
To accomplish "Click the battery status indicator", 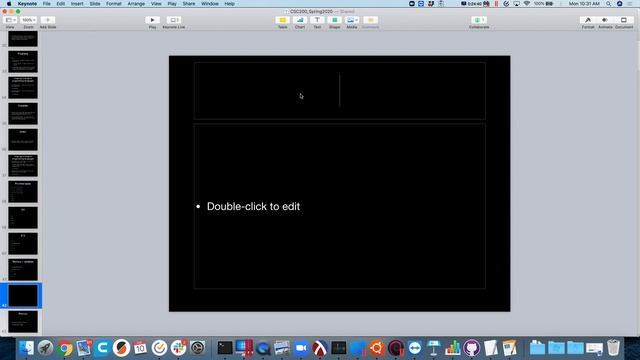I will coord(544,4).
